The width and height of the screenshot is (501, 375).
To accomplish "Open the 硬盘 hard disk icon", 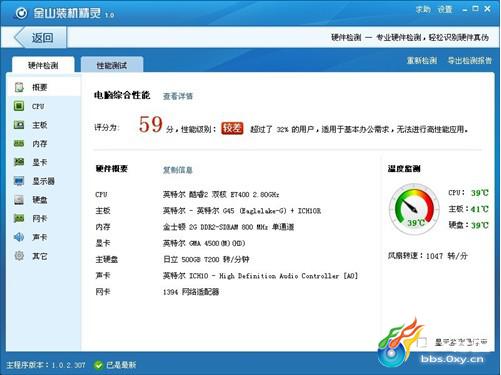I will coord(19,200).
